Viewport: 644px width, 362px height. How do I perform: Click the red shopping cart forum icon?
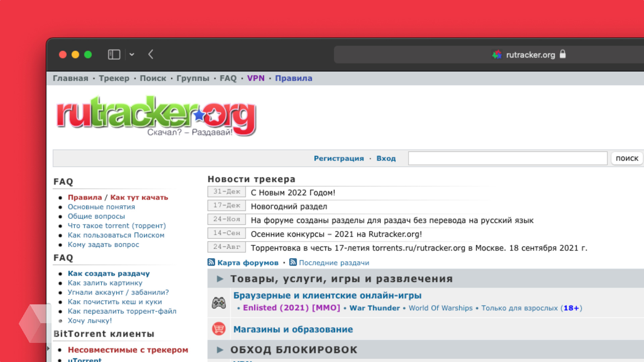[x=219, y=329]
